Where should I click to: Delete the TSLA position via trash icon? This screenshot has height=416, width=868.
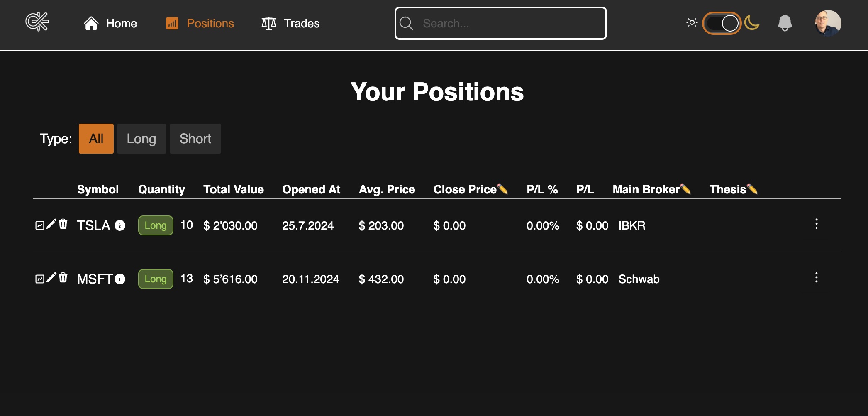click(x=63, y=225)
